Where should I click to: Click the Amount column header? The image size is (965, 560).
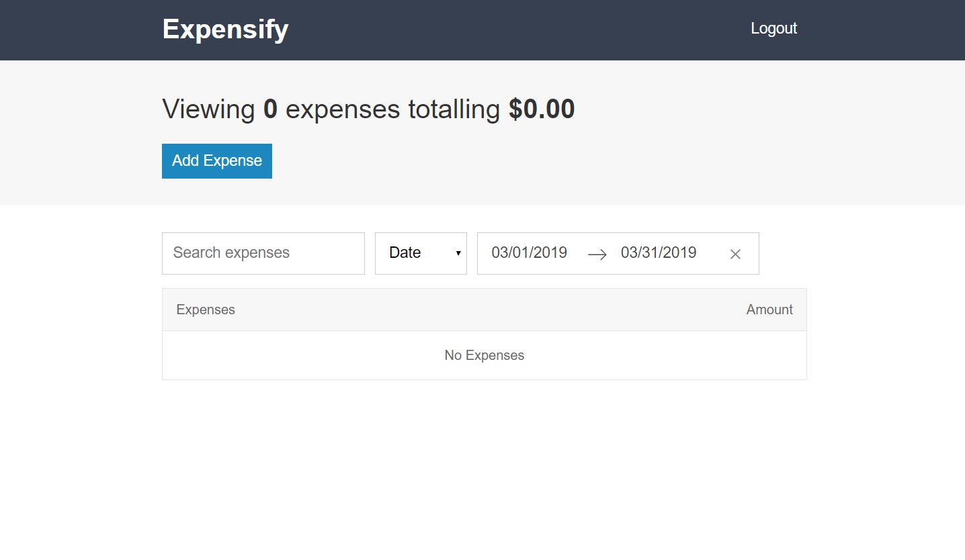(769, 310)
